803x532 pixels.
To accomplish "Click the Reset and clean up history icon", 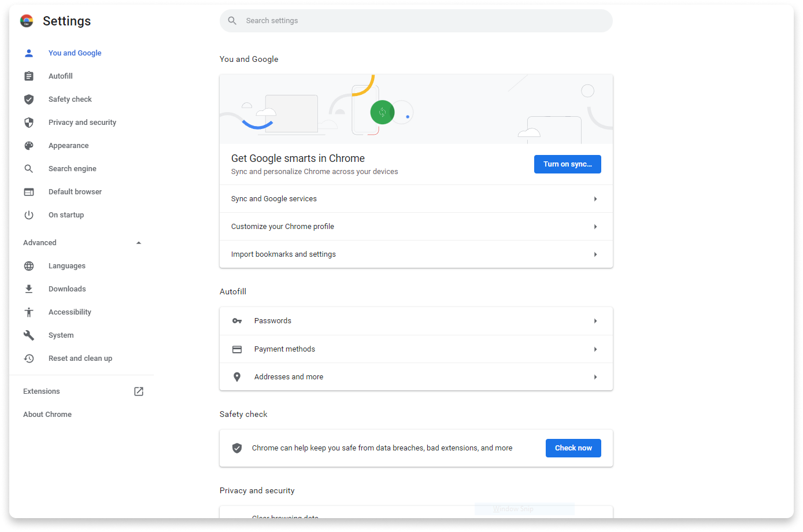I will pyautogui.click(x=29, y=359).
